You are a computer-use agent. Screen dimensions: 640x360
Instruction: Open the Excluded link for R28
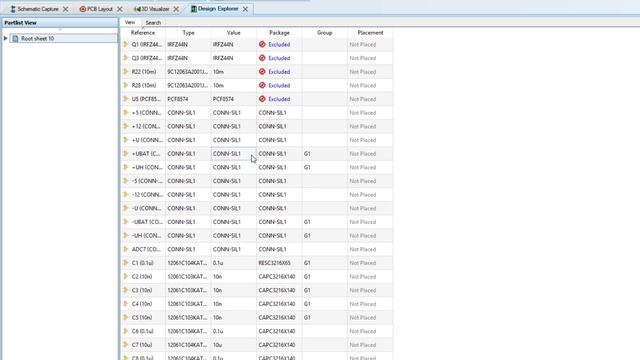point(279,85)
